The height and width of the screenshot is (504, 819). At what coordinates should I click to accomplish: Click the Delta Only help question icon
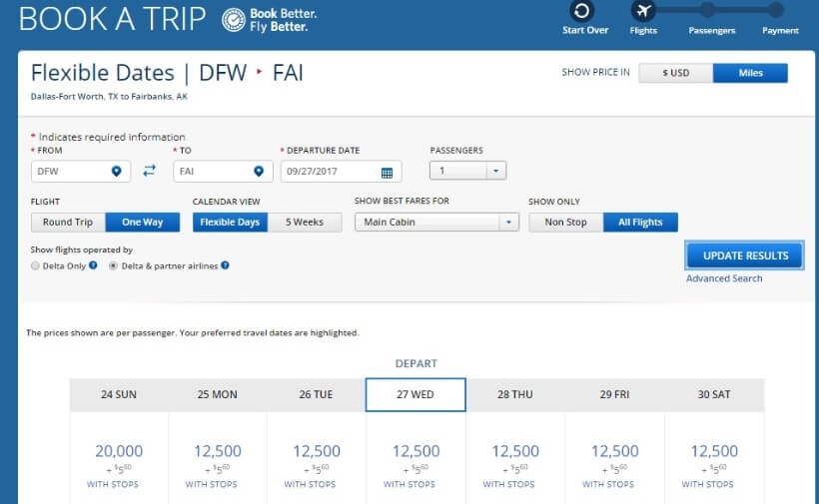[93, 265]
